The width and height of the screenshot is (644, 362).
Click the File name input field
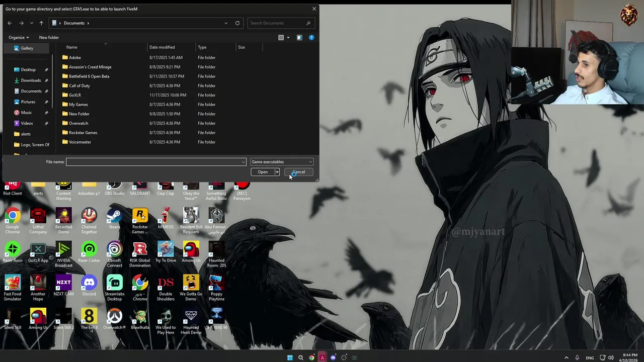[153, 162]
